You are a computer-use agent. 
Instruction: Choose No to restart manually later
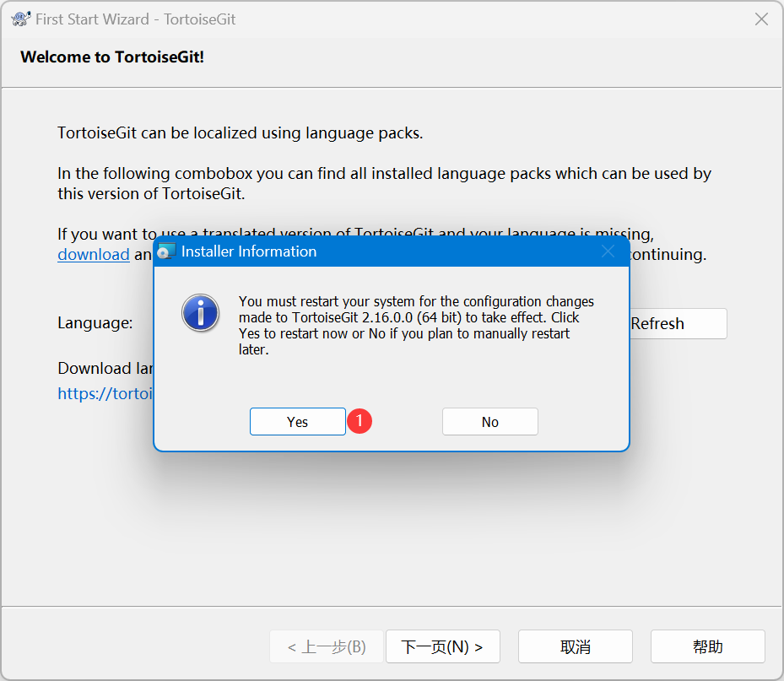click(489, 422)
